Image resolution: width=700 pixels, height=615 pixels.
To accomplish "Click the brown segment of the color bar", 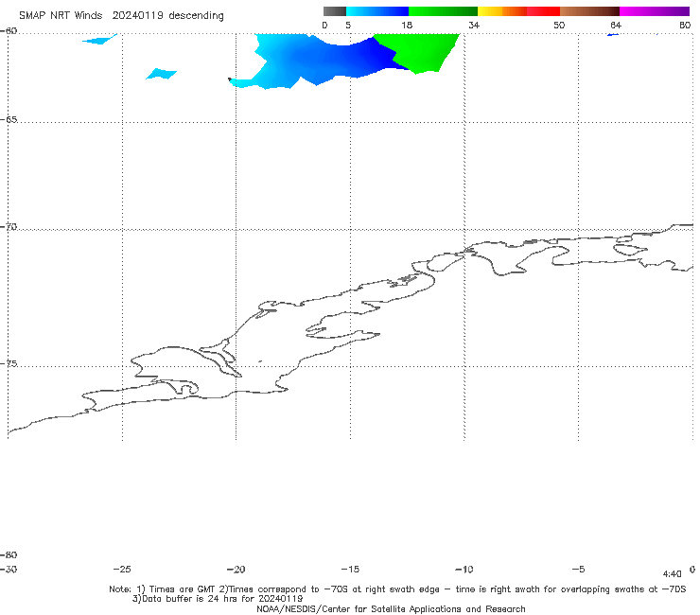I will (x=589, y=11).
